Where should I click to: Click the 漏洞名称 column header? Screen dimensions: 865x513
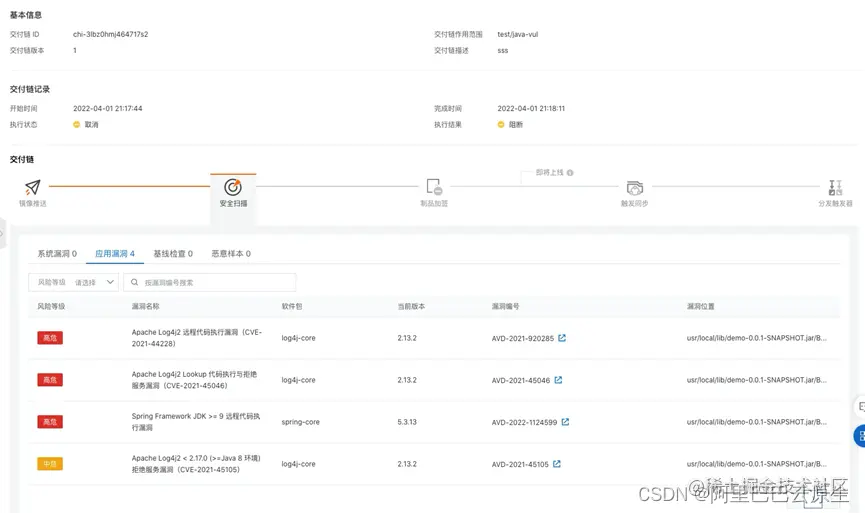[x=145, y=306]
